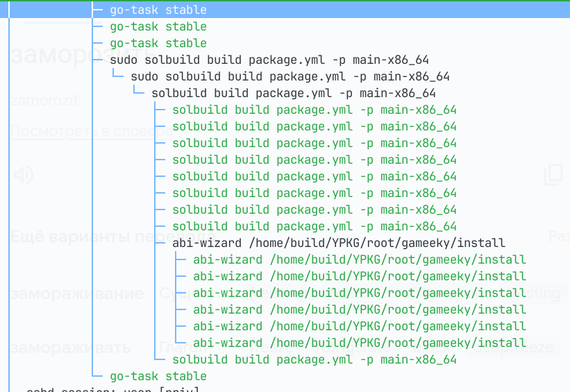Select the green solbuild thread below abi-wizard threads
This screenshot has width=570, height=392.
[x=314, y=359]
